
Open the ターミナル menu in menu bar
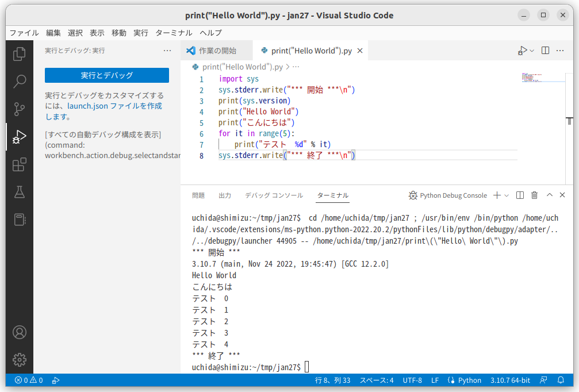174,33
